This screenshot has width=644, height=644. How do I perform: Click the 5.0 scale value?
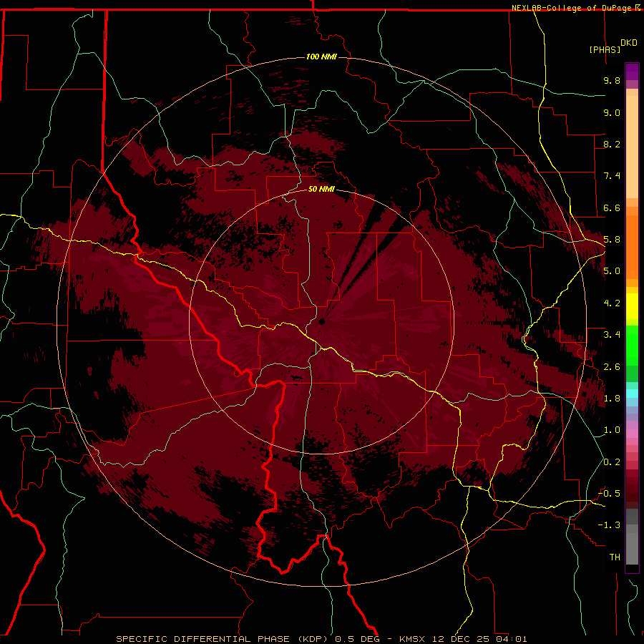pyautogui.click(x=612, y=271)
